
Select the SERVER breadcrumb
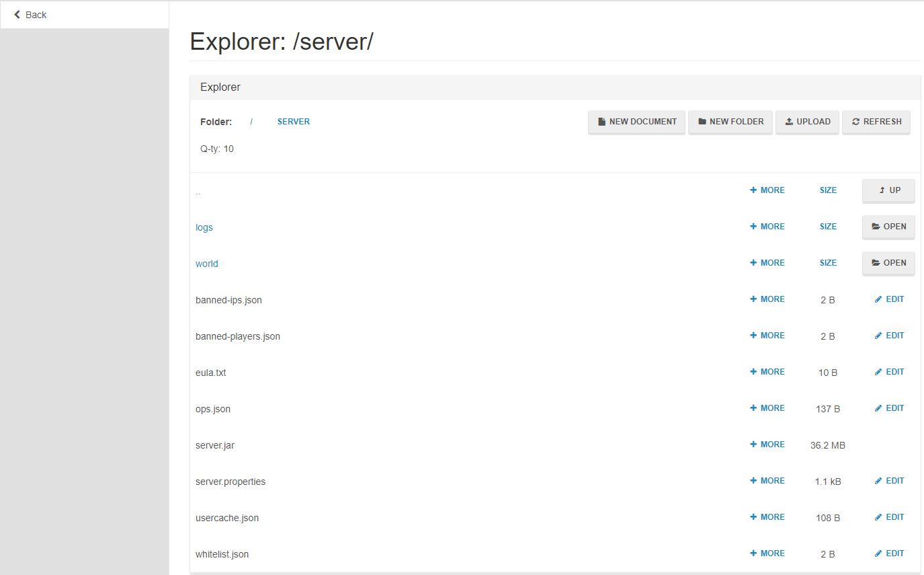[293, 122]
